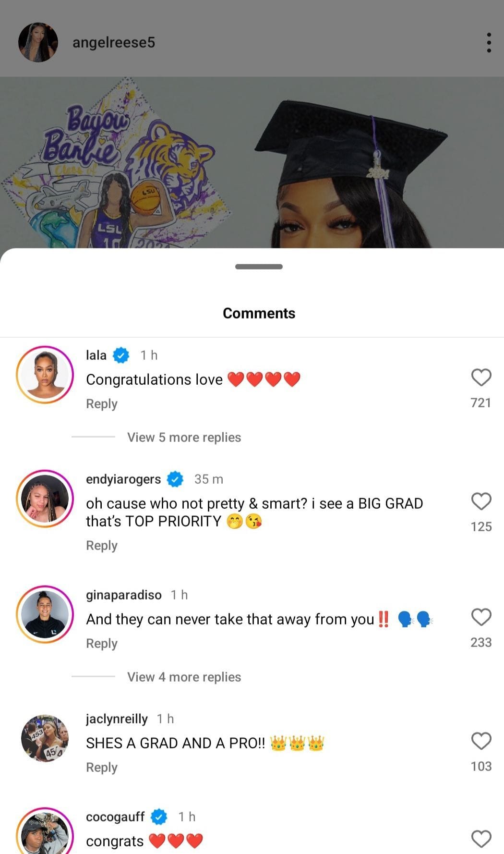504x854 pixels.
Task: Click lala's verified badge
Action: [x=120, y=355]
